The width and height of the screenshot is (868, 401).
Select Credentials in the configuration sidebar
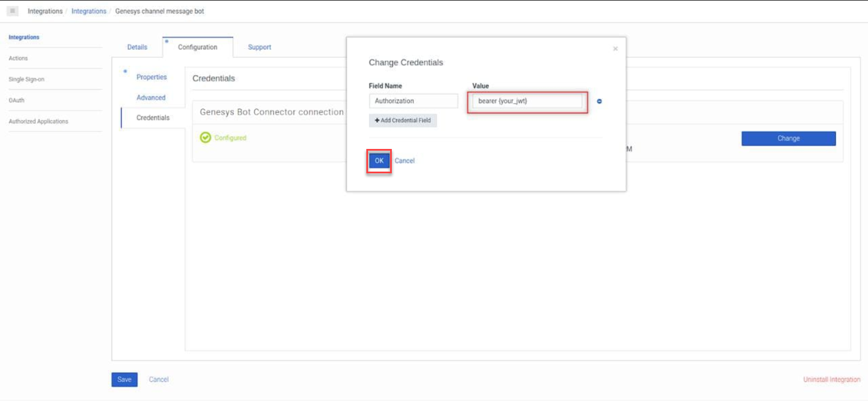[152, 118]
